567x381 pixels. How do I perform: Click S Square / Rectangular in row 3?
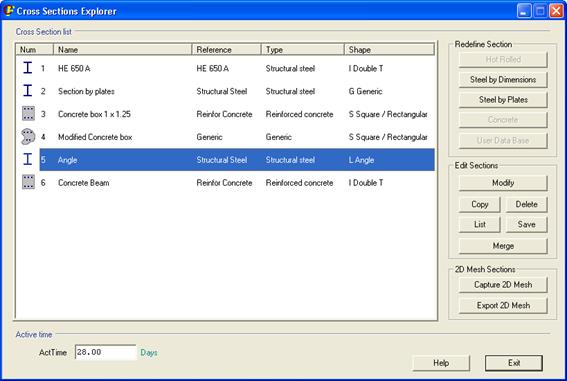[x=388, y=114]
